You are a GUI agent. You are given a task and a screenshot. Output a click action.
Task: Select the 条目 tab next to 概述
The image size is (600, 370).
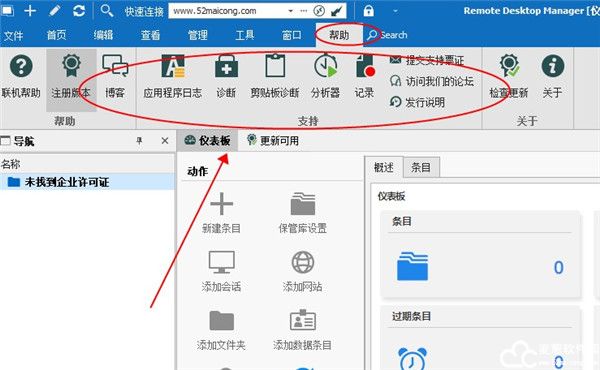pyautogui.click(x=421, y=167)
